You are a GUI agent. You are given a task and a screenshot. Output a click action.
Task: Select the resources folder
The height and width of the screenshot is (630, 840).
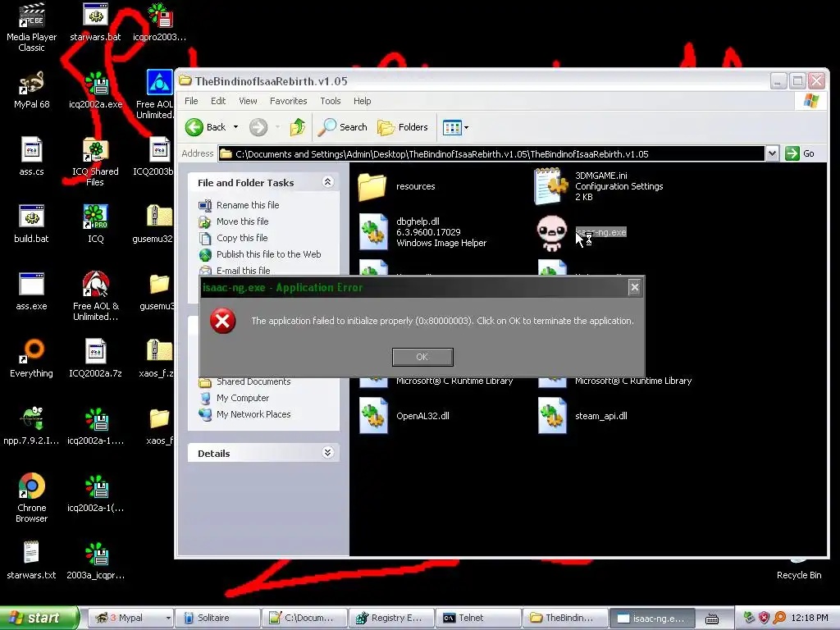click(372, 186)
